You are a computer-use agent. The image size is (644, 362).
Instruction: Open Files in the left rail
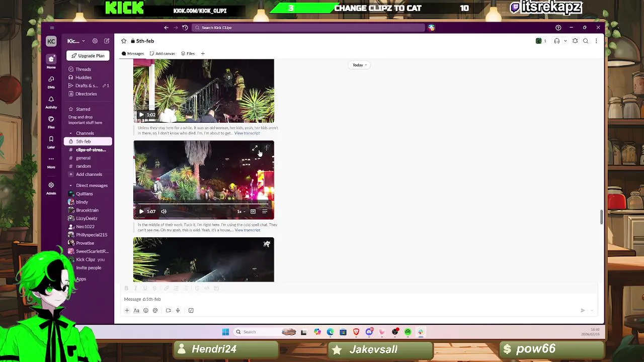click(x=51, y=122)
